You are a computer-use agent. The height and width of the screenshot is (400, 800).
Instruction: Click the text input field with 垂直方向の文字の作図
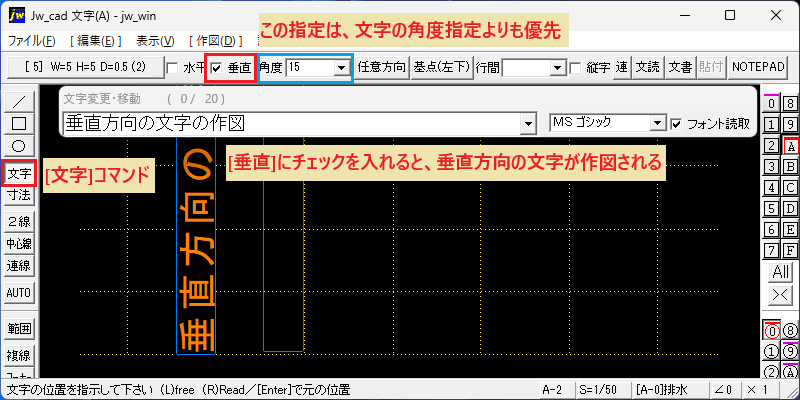[293, 123]
